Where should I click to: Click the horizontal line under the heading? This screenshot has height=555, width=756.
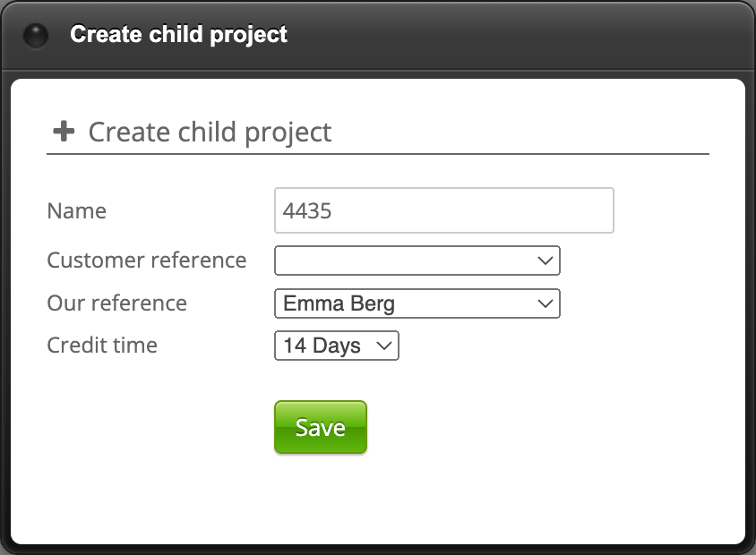pos(378,154)
